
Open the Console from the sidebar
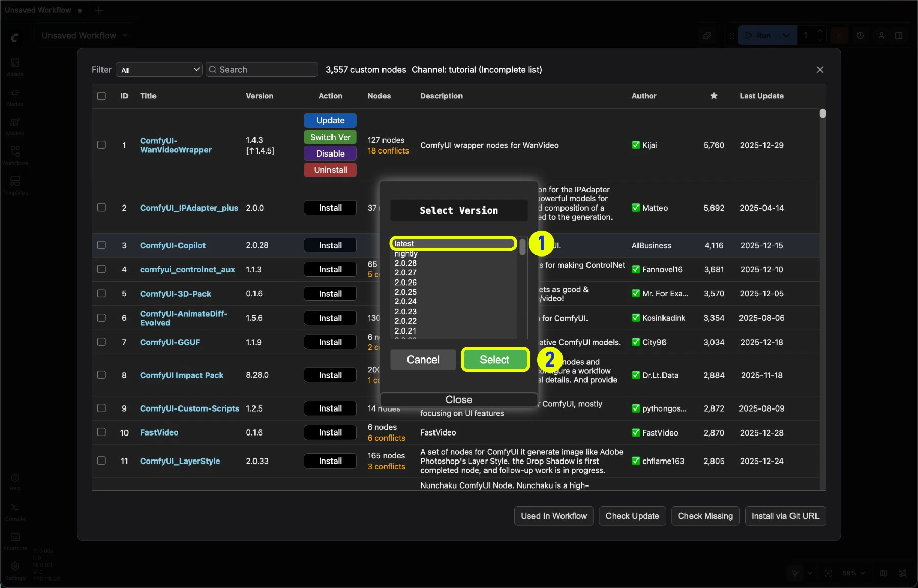15,511
